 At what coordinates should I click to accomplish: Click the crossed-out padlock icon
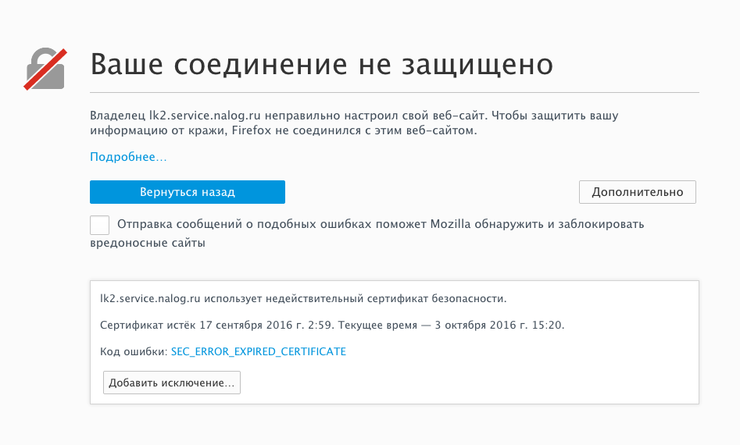45,69
